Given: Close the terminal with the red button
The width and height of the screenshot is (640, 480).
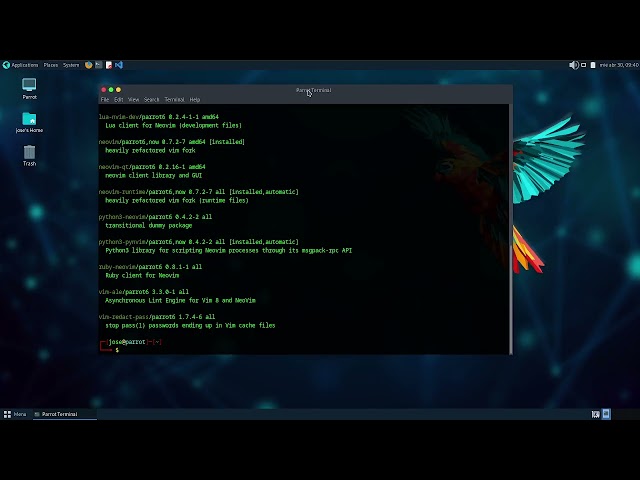Looking at the screenshot, I should [104, 90].
